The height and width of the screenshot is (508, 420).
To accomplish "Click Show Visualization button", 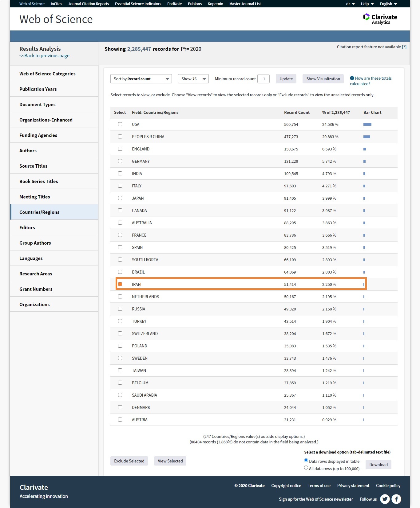I will [x=323, y=79].
